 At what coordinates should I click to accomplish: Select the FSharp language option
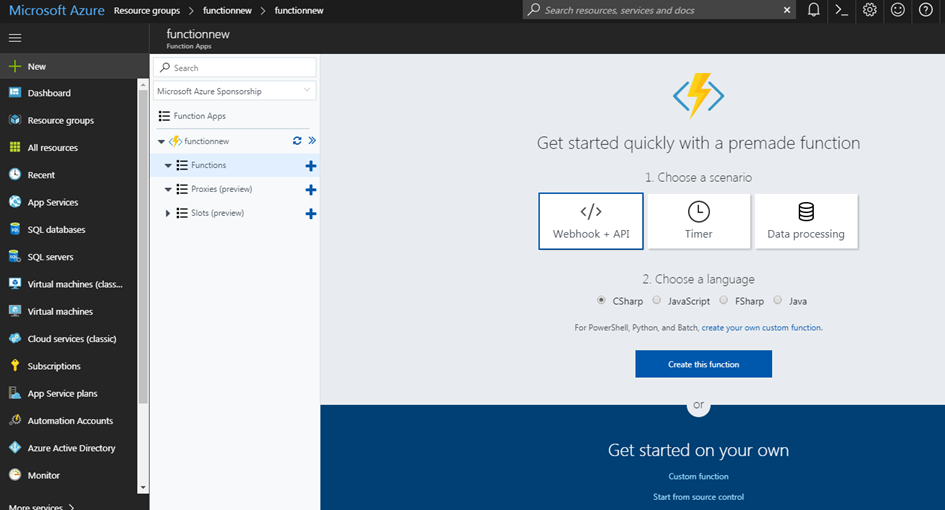[723, 300]
